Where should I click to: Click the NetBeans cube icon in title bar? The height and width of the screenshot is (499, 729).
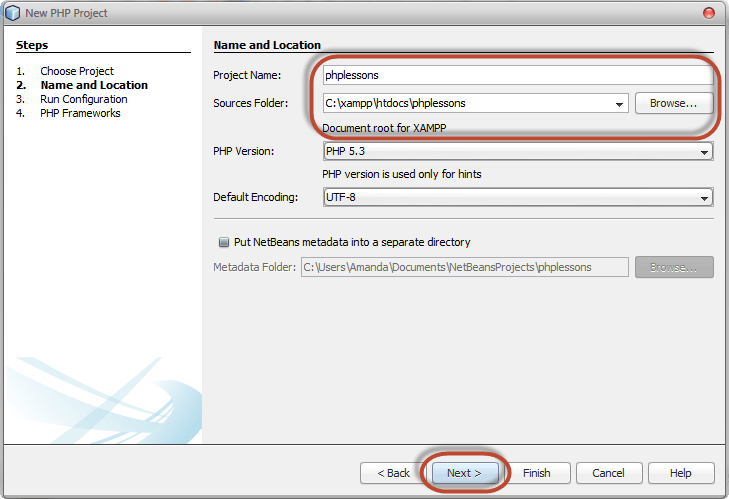pos(14,13)
